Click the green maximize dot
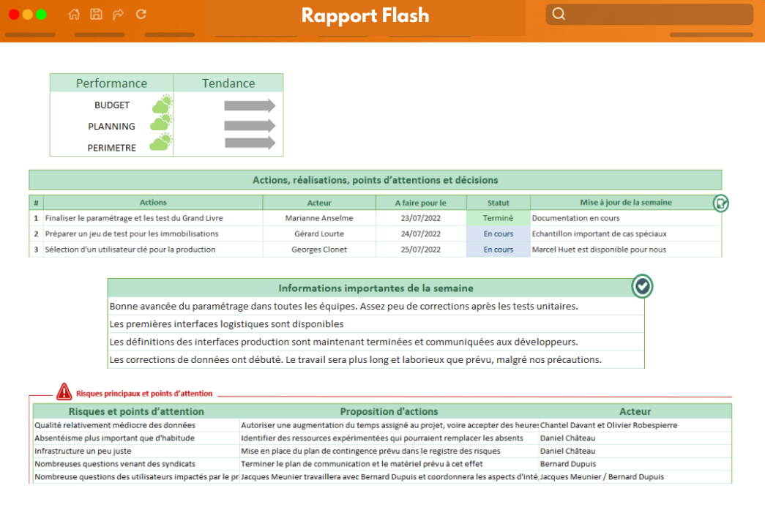The width and height of the screenshot is (765, 532). tap(42, 15)
